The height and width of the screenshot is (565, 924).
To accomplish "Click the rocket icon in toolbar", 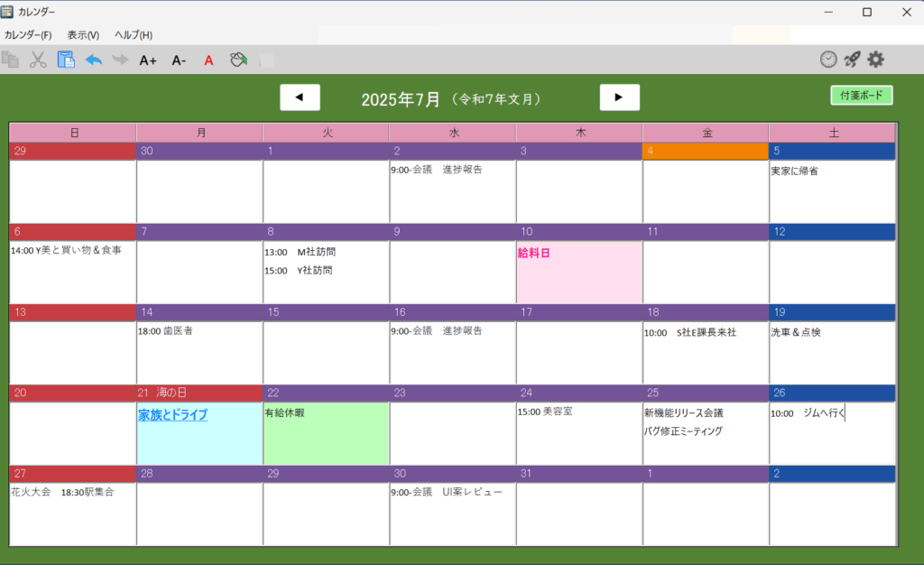I will click(x=852, y=60).
